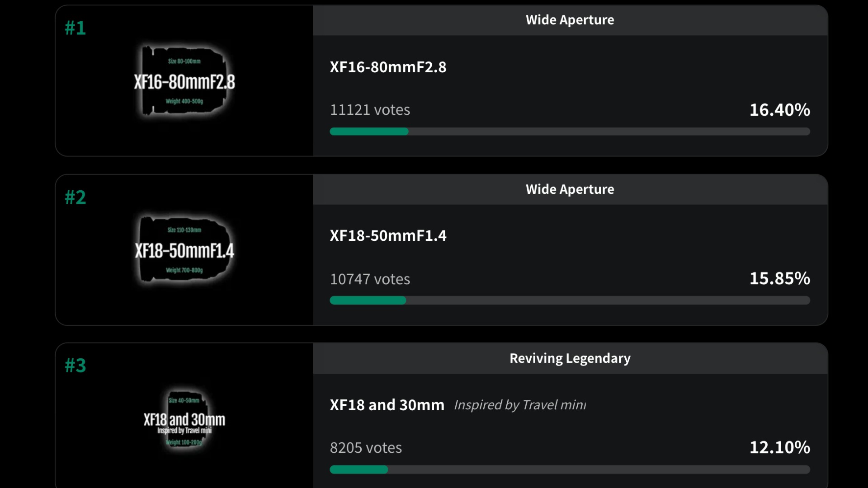Image resolution: width=868 pixels, height=488 pixels.
Task: Click the 16.40% percentage label
Action: [x=780, y=110]
